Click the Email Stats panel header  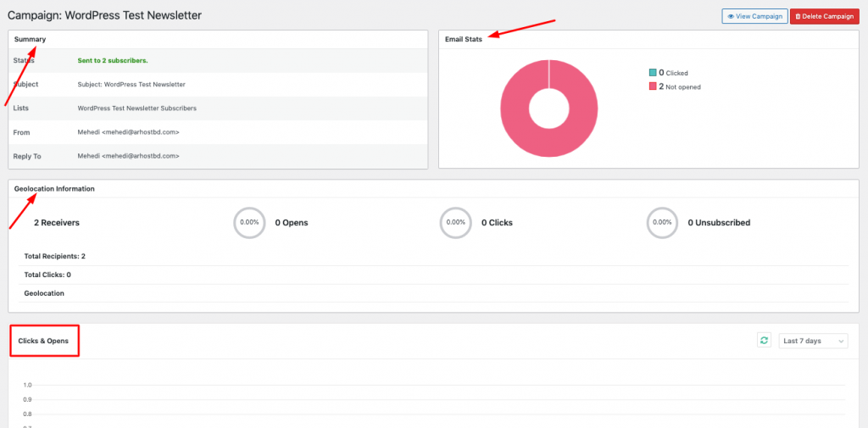click(x=648, y=39)
